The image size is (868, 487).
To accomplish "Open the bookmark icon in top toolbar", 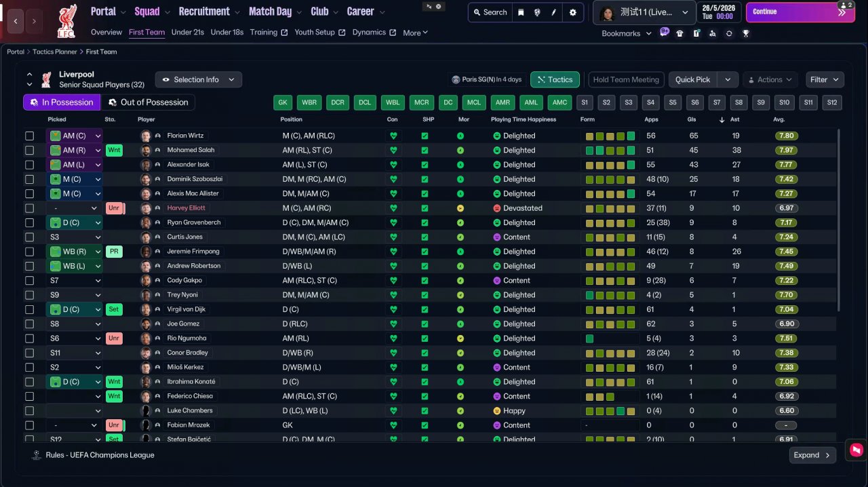I will point(521,12).
